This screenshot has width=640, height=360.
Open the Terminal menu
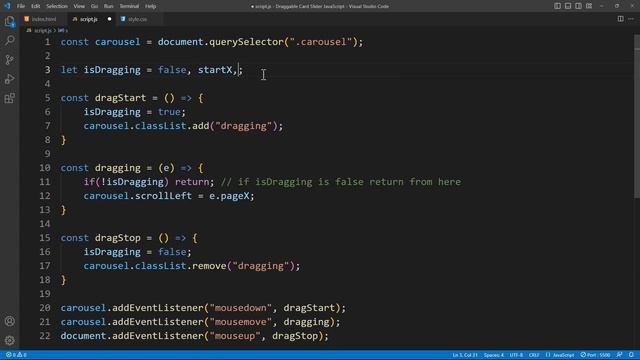point(129,6)
